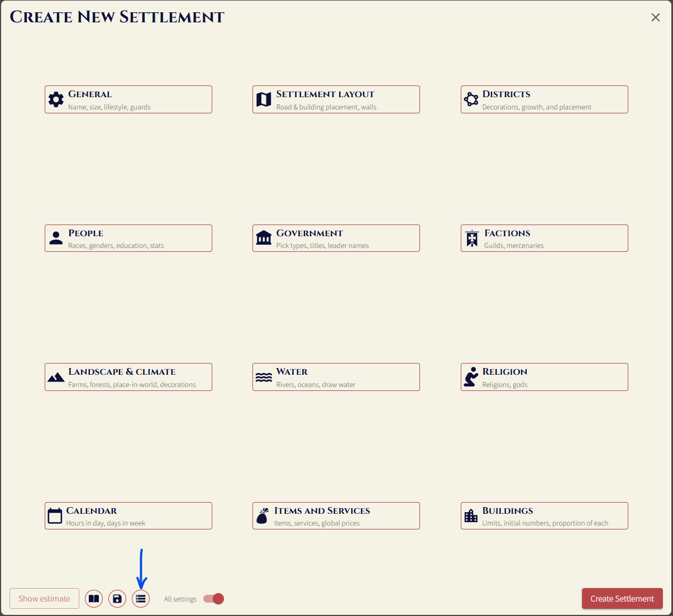Select the Items and Services card
This screenshot has height=616, width=673.
point(336,515)
